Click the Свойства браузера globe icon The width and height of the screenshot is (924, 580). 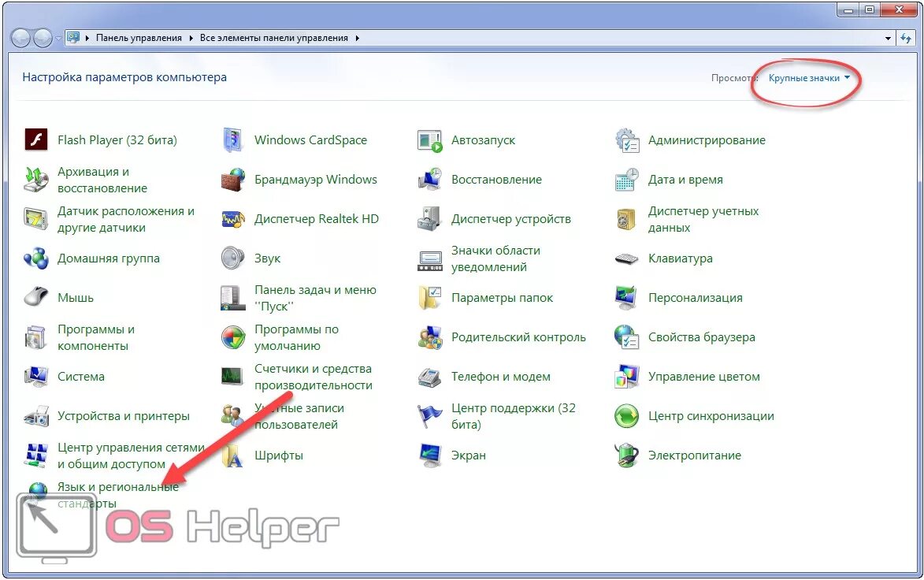pyautogui.click(x=626, y=337)
